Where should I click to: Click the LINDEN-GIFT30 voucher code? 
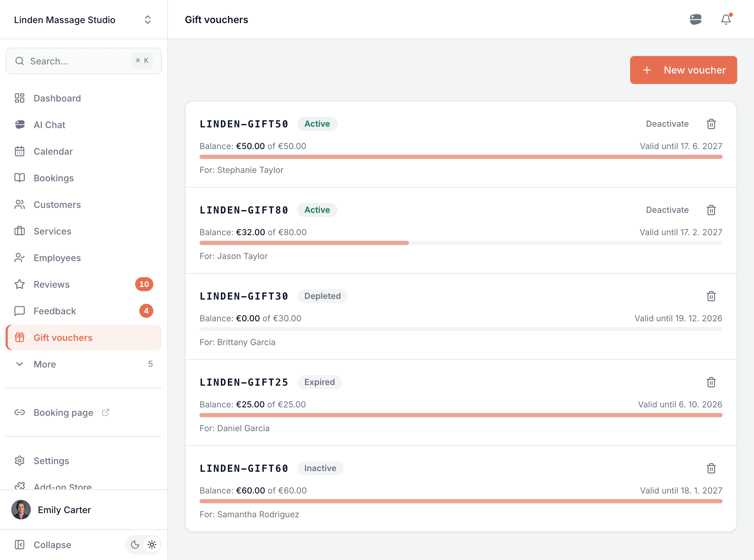244,296
